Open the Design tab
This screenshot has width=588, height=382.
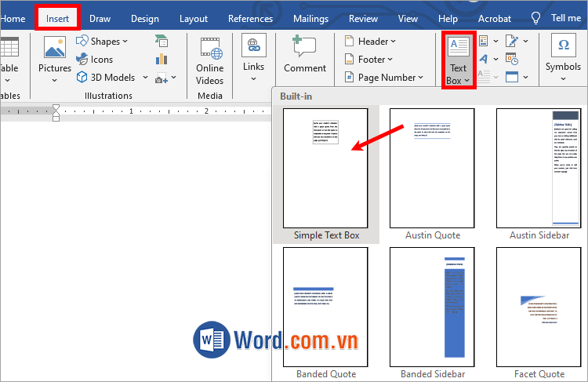tap(145, 18)
